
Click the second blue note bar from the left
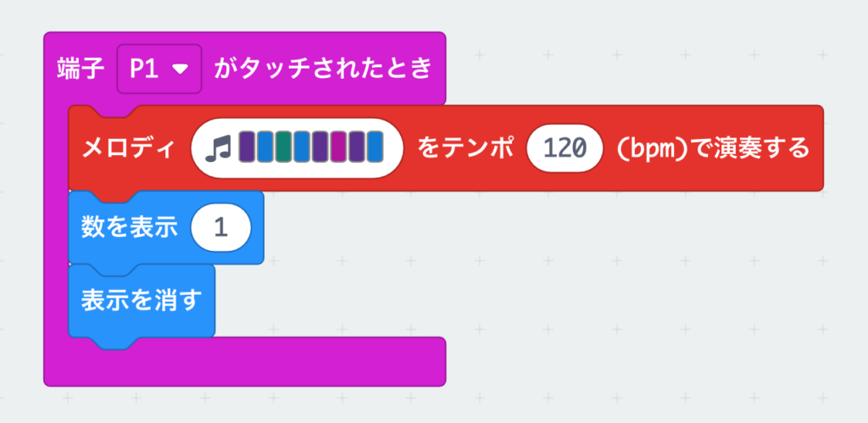(301, 148)
